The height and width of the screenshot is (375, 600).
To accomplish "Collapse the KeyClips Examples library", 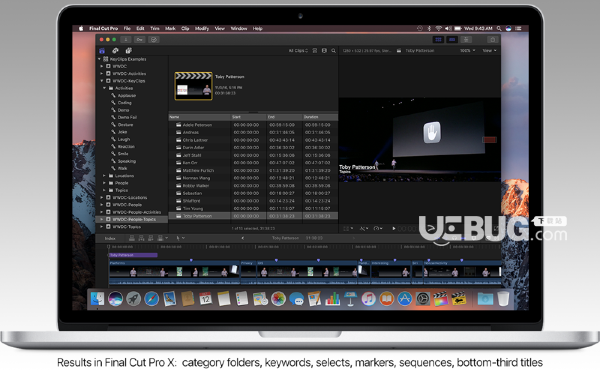I will pos(99,59).
